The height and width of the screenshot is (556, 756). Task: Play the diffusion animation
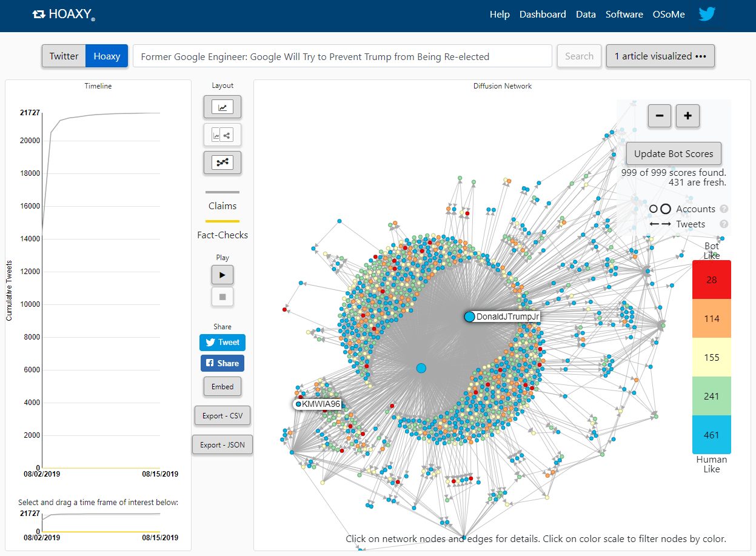click(x=222, y=275)
